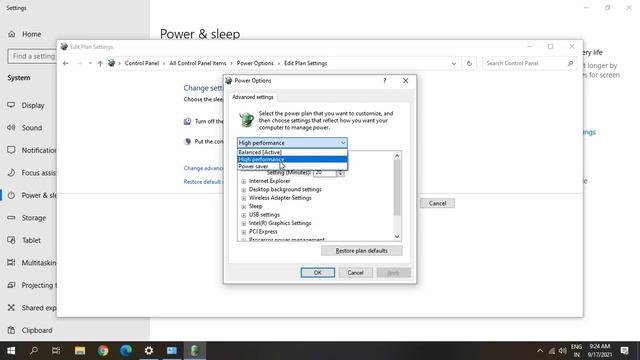The width and height of the screenshot is (640, 360).
Task: Click Power Options breadcrumb
Action: (x=255, y=63)
